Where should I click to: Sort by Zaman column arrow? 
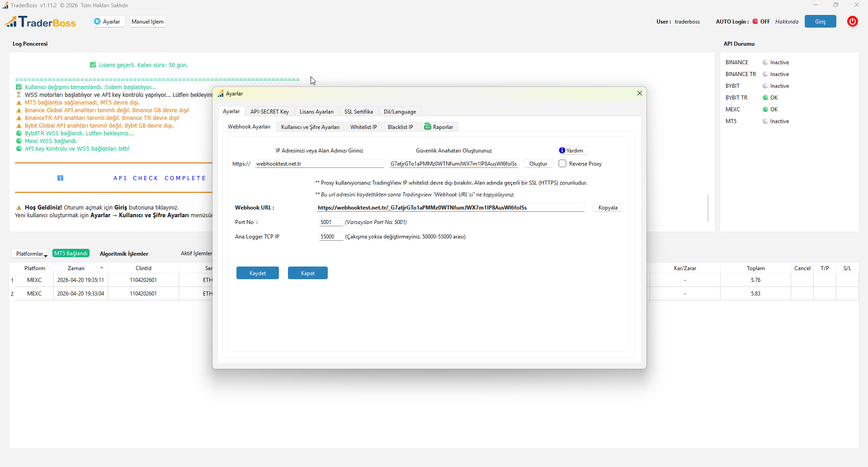click(x=102, y=268)
